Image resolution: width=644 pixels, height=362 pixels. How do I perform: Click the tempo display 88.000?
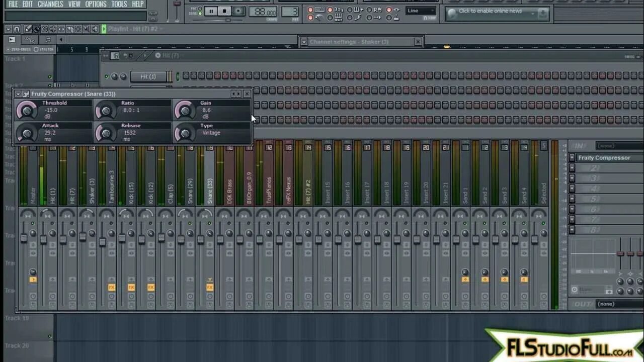[263, 11]
